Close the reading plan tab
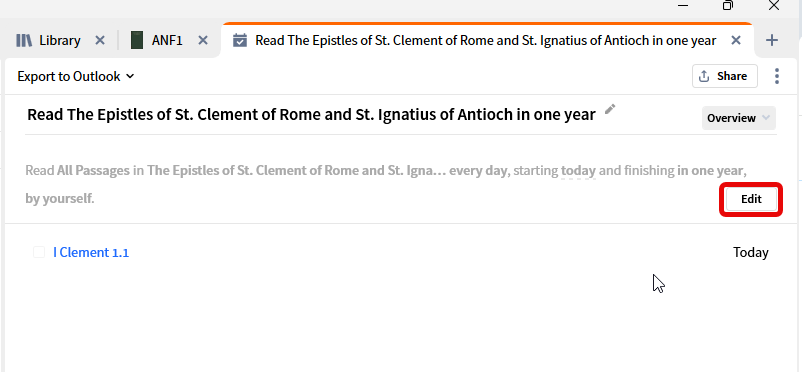Screen dimensions: 802x372 [736, 40]
